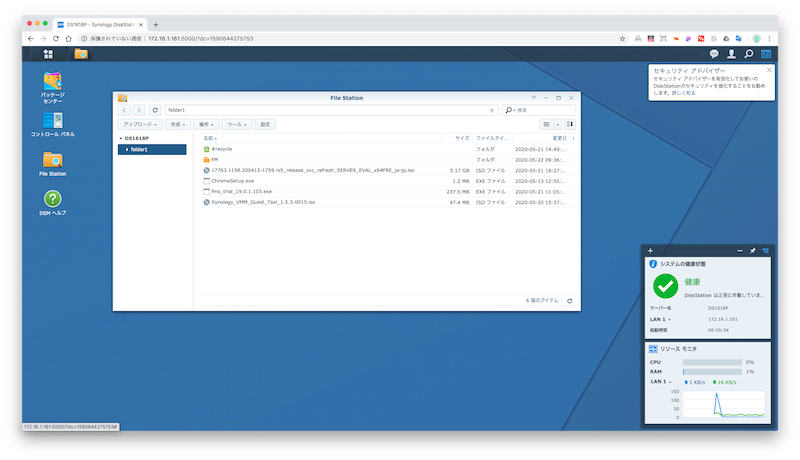Open the 操作 dropdown menu
This screenshot has height=460, width=800.
206,124
